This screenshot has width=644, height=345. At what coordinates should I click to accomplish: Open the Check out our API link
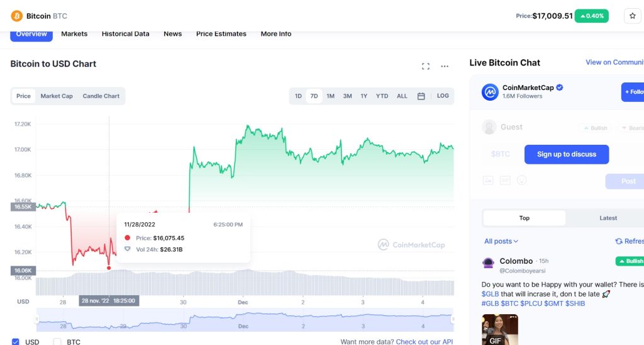[425, 342]
